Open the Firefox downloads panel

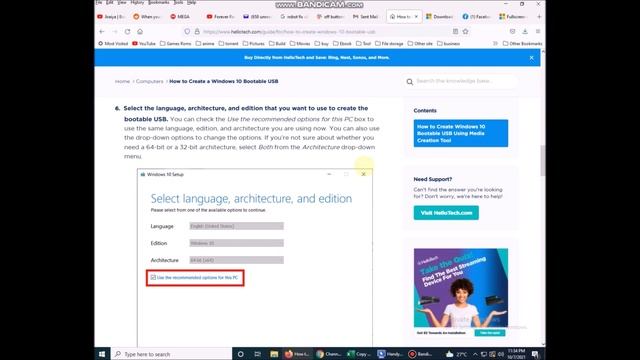point(525,31)
